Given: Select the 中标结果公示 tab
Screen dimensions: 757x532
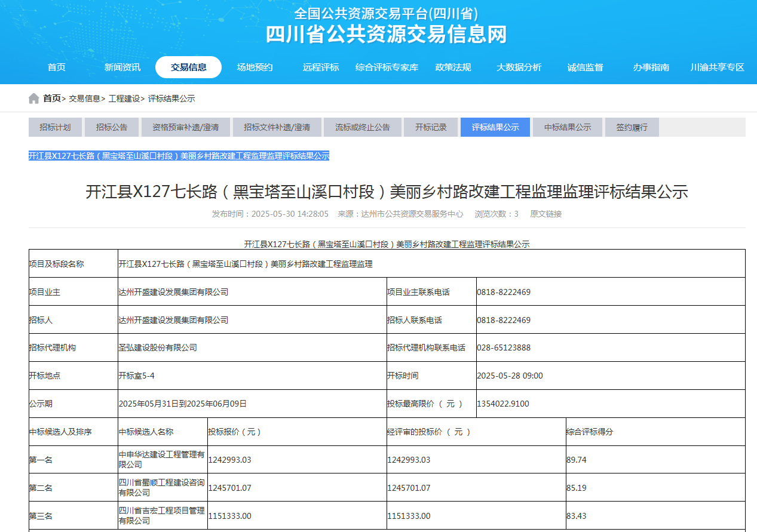Looking at the screenshot, I should 568,127.
